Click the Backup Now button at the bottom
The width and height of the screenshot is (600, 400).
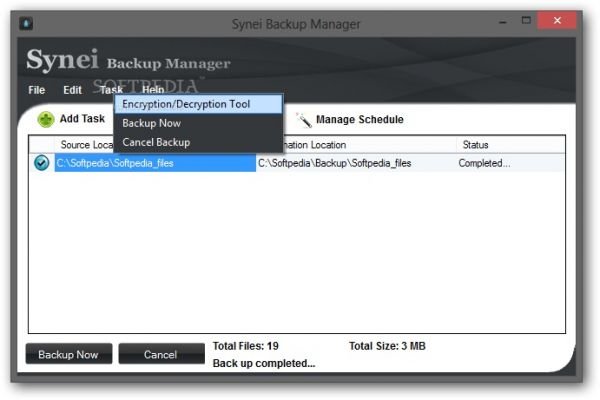(69, 354)
